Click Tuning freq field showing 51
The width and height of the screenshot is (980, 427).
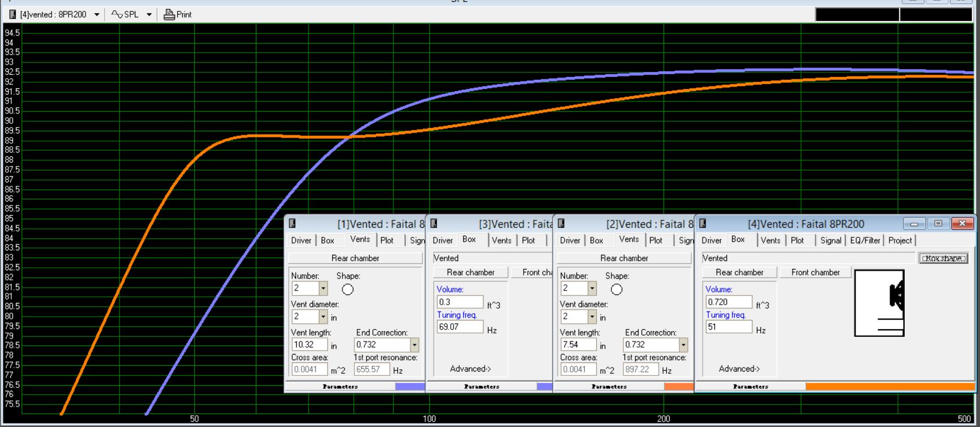tap(729, 327)
